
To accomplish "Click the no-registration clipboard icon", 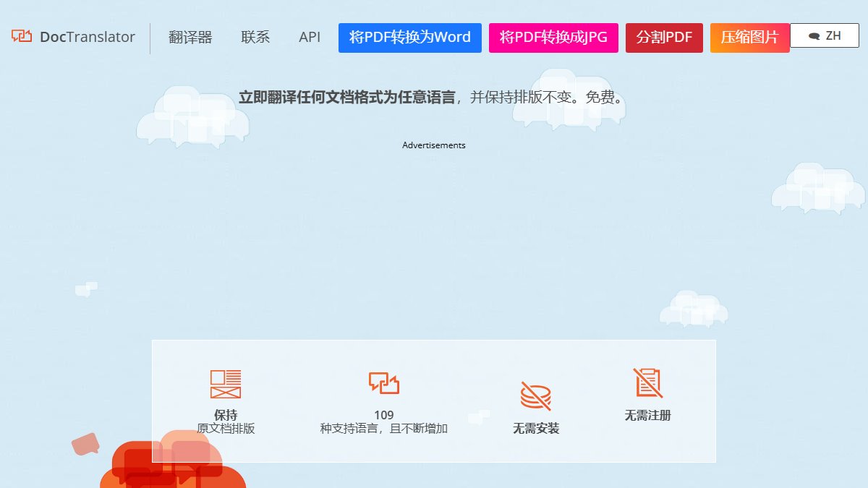I will click(x=648, y=382).
